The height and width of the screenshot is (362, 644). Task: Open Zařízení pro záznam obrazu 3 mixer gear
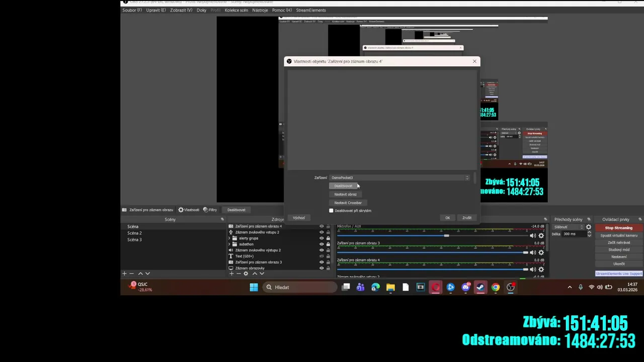[541, 252]
